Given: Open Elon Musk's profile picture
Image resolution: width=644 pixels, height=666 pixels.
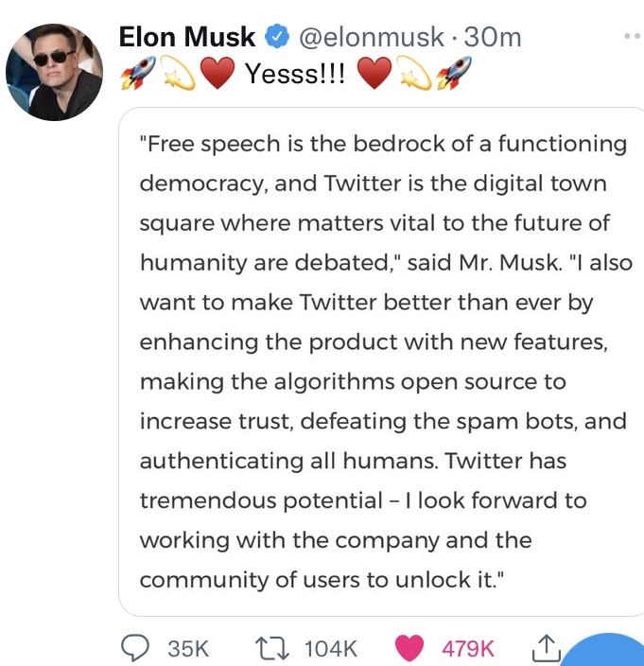Looking at the screenshot, I should point(54,72).
